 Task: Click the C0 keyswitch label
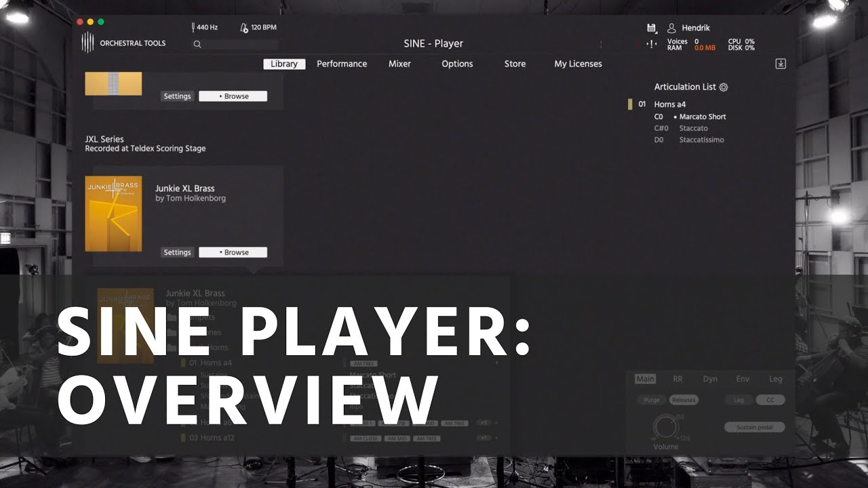pos(658,117)
